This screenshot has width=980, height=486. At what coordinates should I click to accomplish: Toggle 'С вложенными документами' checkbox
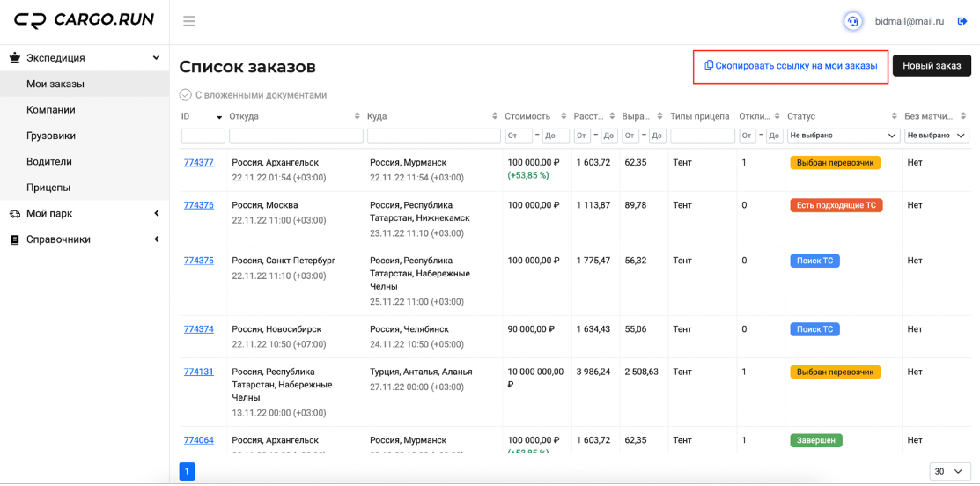pyautogui.click(x=185, y=96)
